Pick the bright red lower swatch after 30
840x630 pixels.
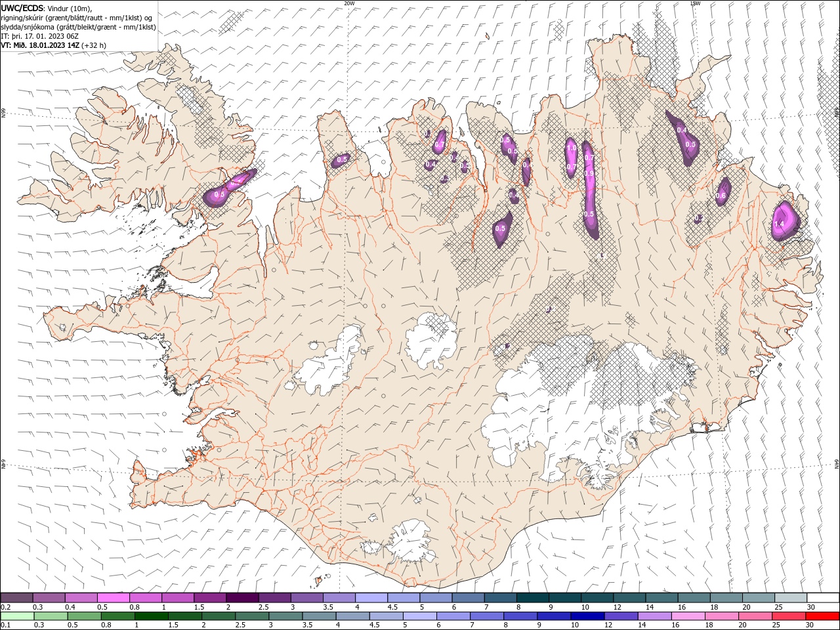tap(822, 616)
